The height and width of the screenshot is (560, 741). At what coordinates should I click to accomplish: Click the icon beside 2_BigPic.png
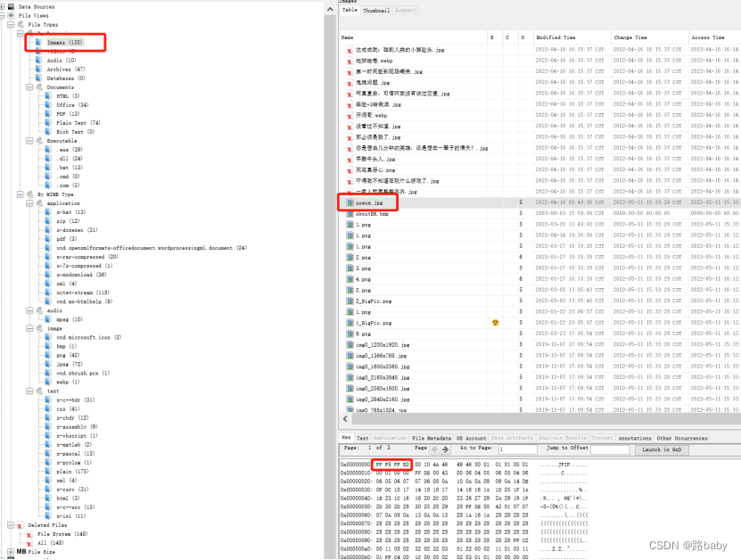click(x=350, y=301)
